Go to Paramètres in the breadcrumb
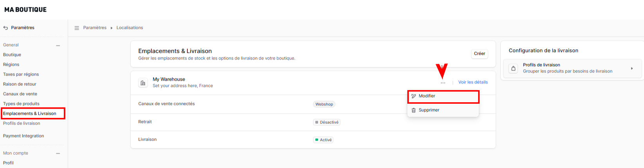This screenshot has width=644, height=168. 95,28
